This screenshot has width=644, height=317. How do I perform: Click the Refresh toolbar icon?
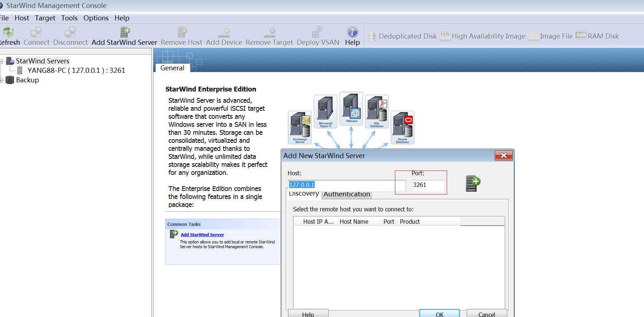tap(8, 32)
